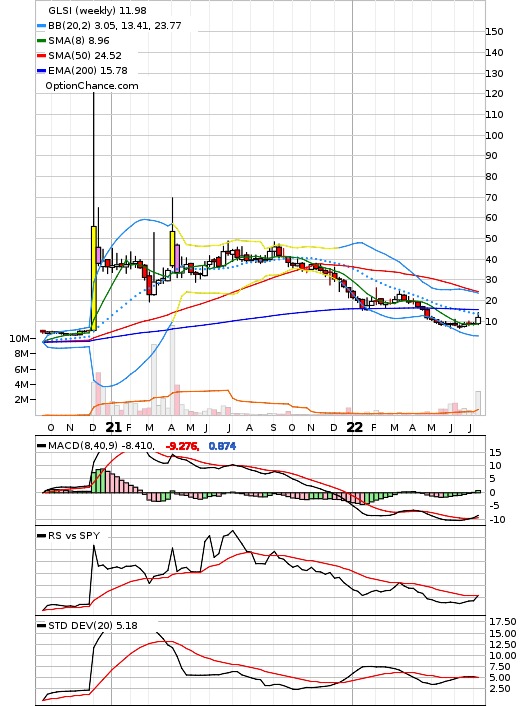Click the tall yellow December candlestick
The width and height of the screenshot is (526, 706).
click(x=94, y=278)
